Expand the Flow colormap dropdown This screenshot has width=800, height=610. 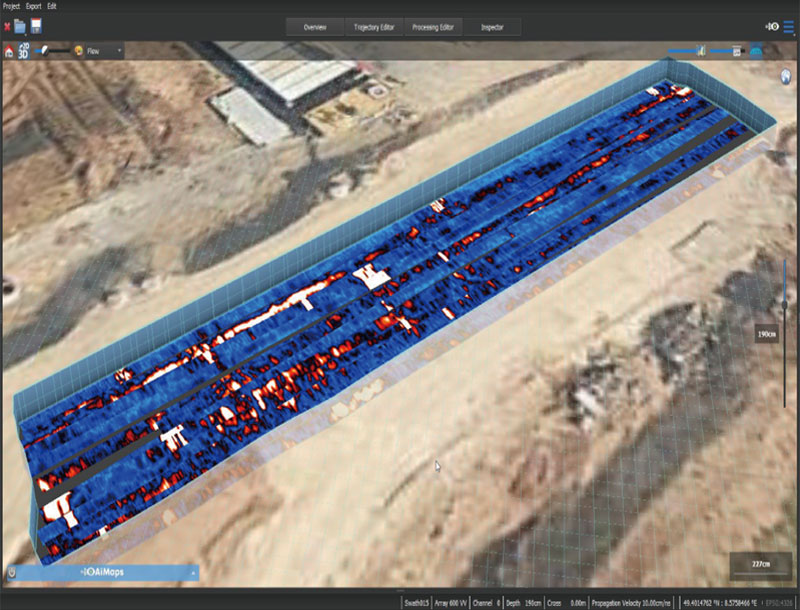click(119, 50)
